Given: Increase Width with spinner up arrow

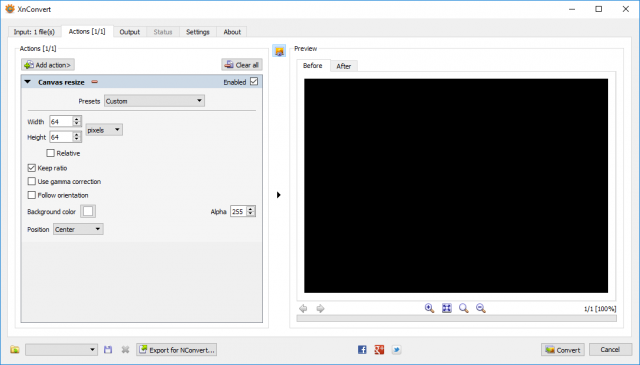Looking at the screenshot, I should point(76,119).
